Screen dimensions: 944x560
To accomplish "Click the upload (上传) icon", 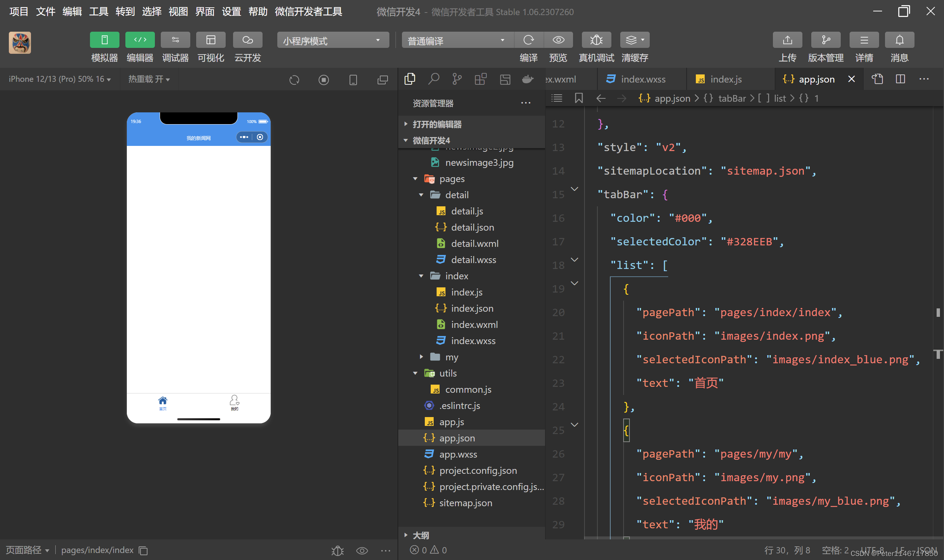I will tap(787, 40).
